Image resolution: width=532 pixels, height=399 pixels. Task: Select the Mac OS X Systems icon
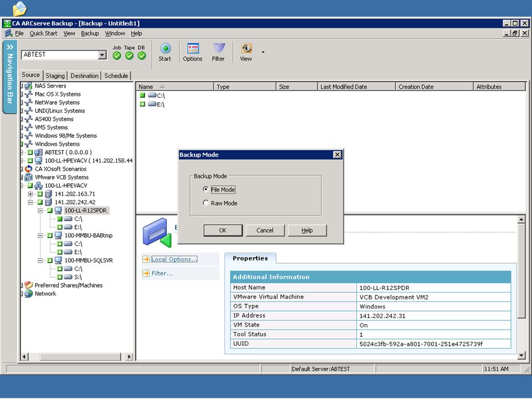[28, 94]
